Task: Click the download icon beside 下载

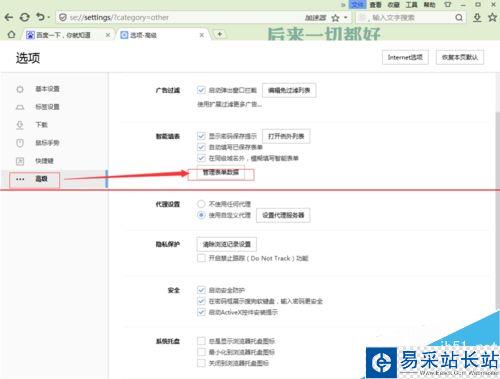Action: point(20,125)
